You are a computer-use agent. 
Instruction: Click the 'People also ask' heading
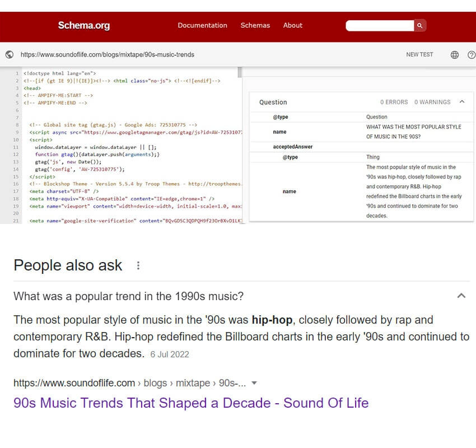tap(68, 265)
